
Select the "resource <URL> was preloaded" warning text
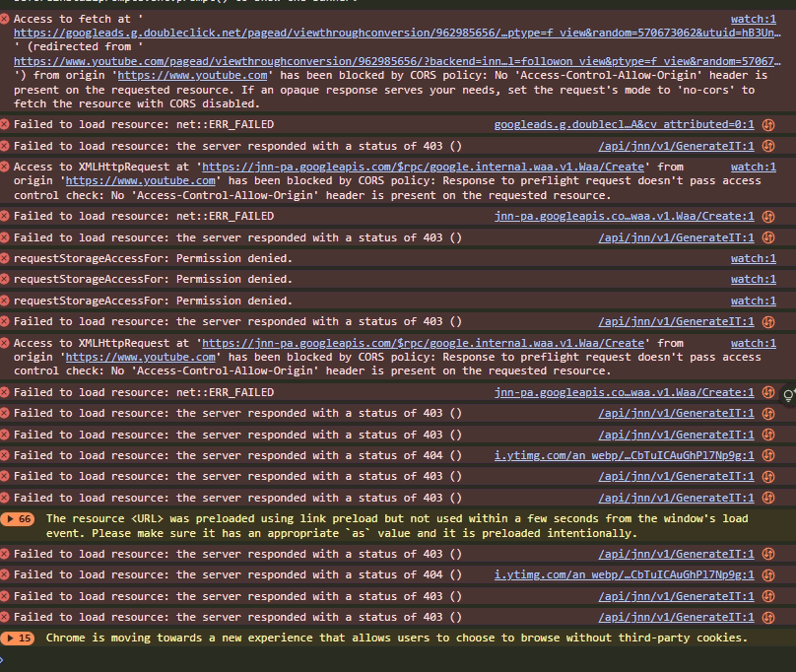pos(397,526)
